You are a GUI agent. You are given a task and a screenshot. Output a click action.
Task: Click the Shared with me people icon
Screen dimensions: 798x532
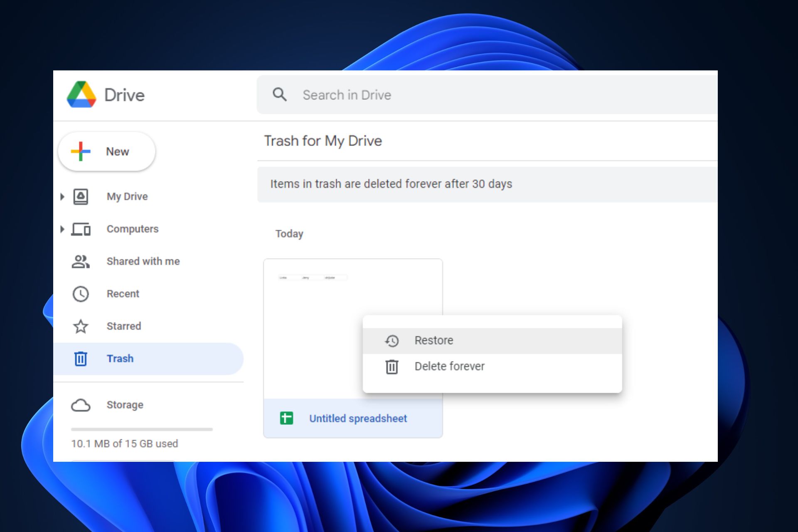[x=80, y=261]
